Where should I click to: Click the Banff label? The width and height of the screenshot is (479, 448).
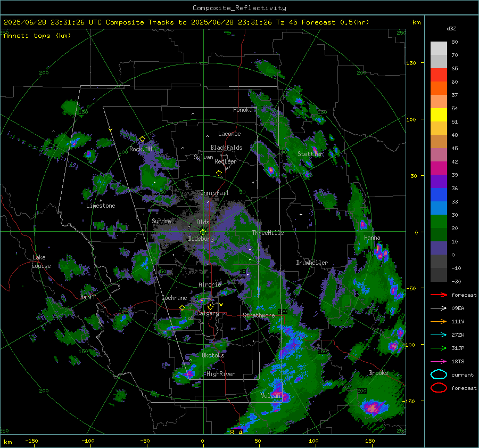(x=88, y=297)
